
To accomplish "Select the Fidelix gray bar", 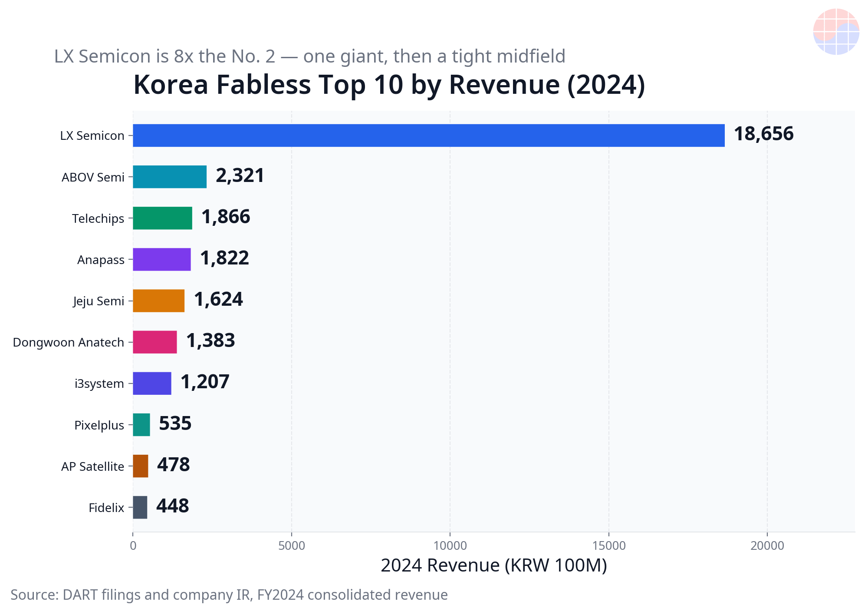I will pos(140,507).
